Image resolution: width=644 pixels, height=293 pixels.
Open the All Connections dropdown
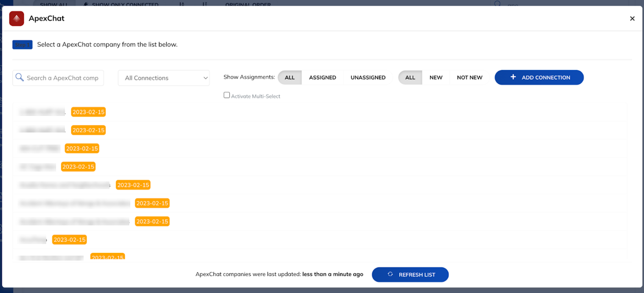tap(164, 78)
